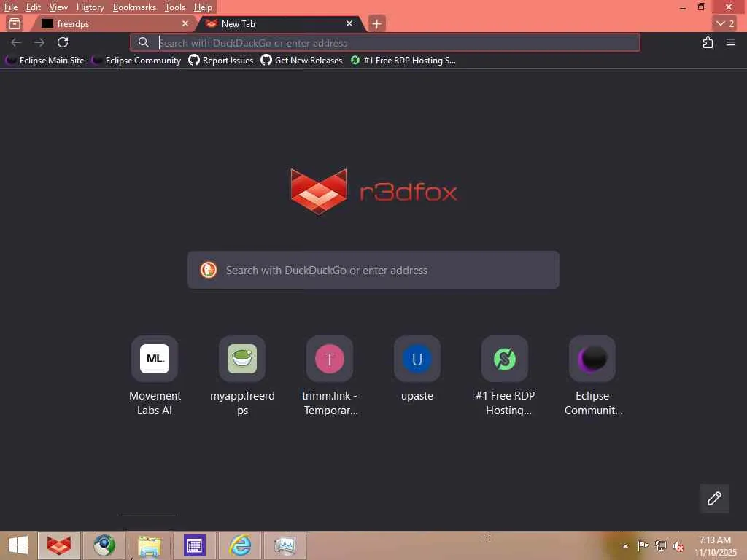Open the History menu

90,7
